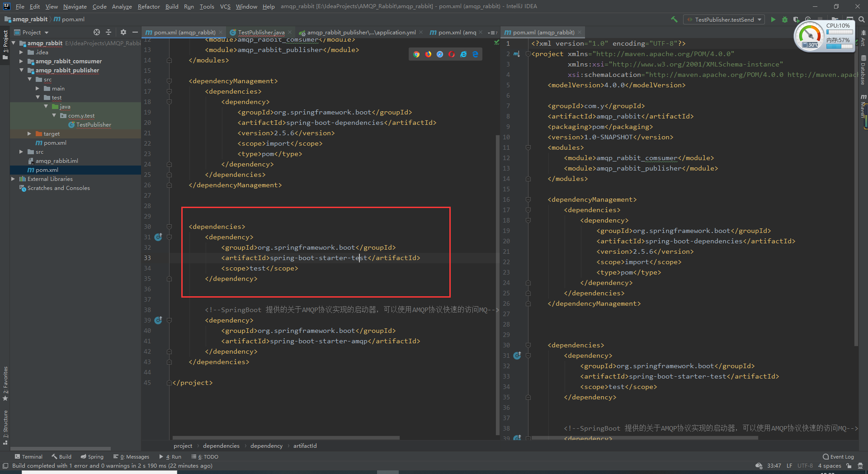Change LF line separator in status bar

pos(789,465)
